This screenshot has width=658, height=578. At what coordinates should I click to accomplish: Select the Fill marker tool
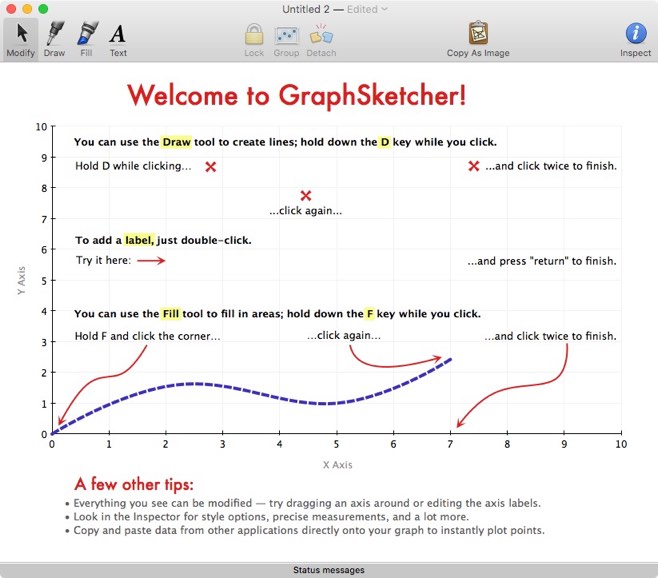pos(87,39)
